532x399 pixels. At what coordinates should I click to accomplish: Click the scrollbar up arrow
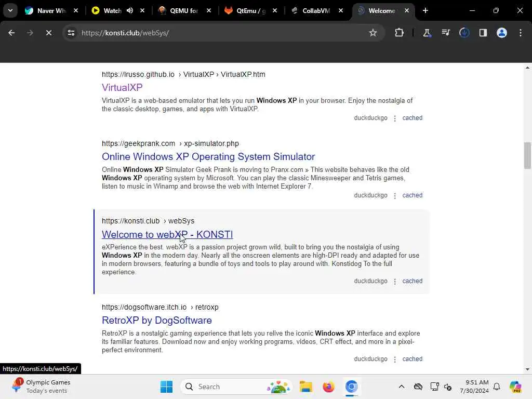(527, 68)
